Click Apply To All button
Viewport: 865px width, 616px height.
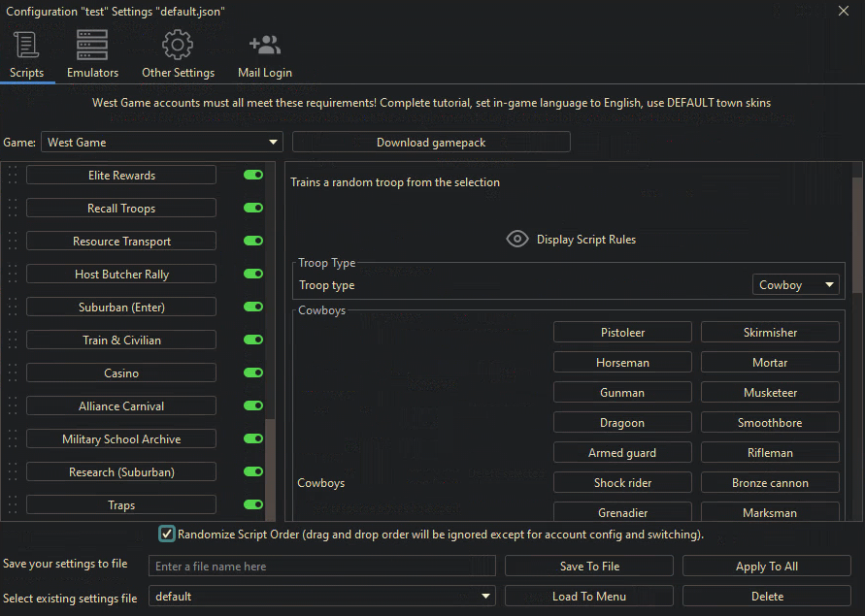point(767,567)
